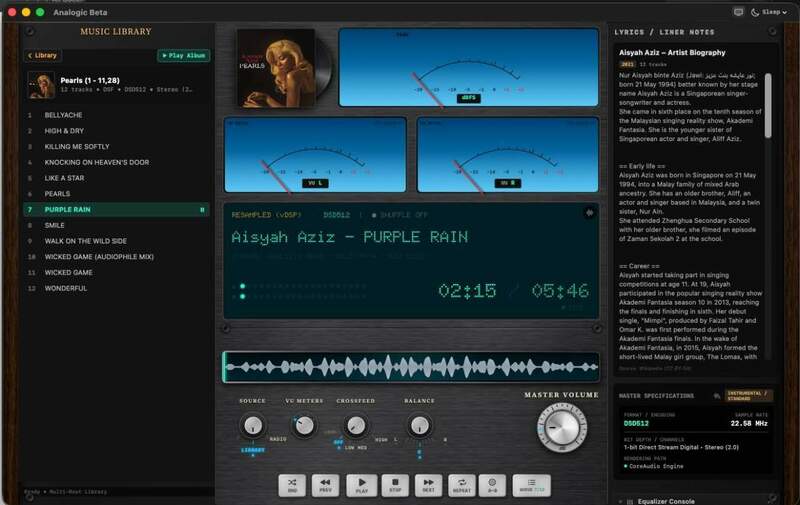Viewport: 800px width, 505px height.
Task: Skip ahead with the NEXT button
Action: (x=429, y=485)
